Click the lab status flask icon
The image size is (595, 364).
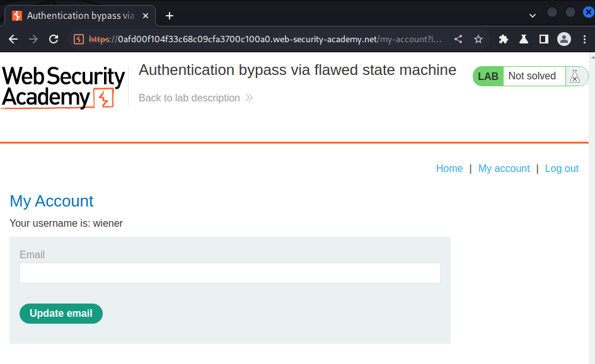(575, 76)
